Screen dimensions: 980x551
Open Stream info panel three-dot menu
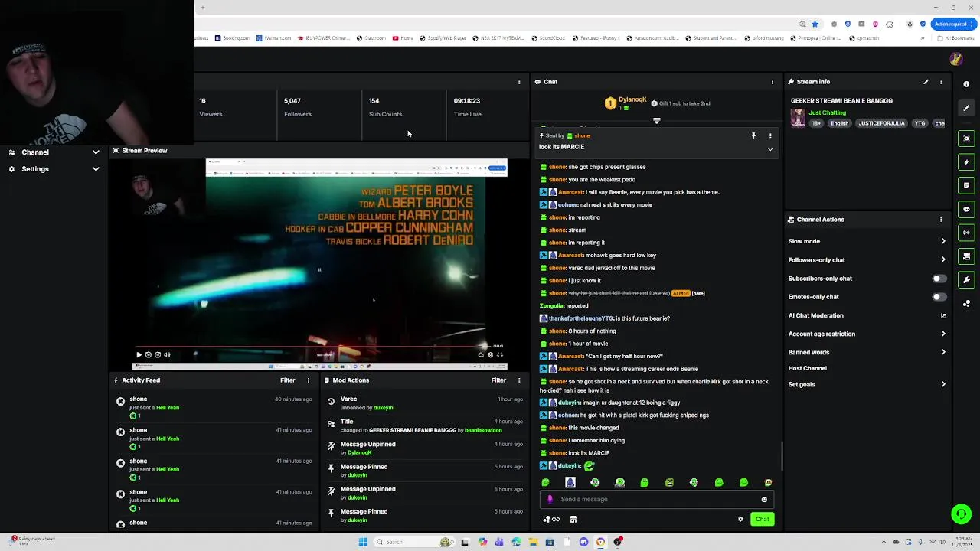pyautogui.click(x=941, y=82)
